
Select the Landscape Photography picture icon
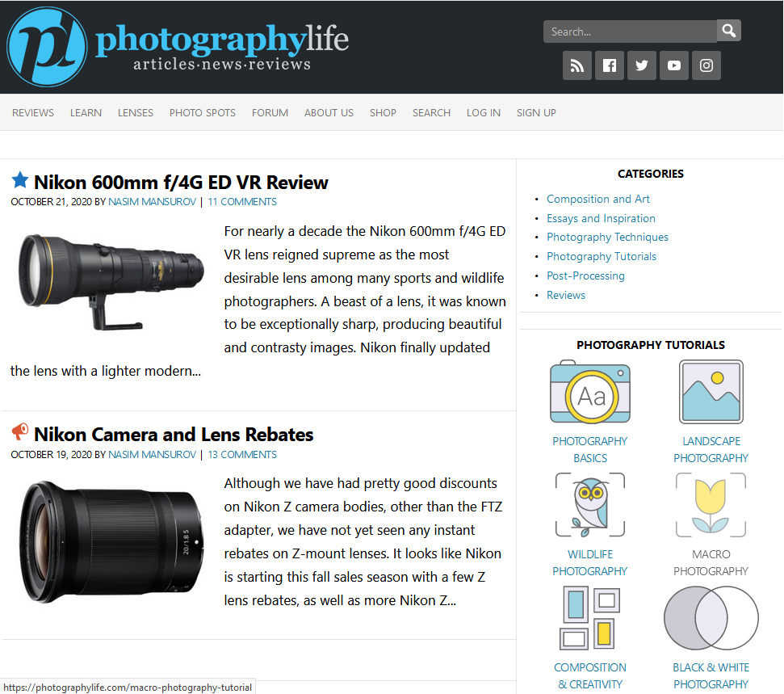711,392
